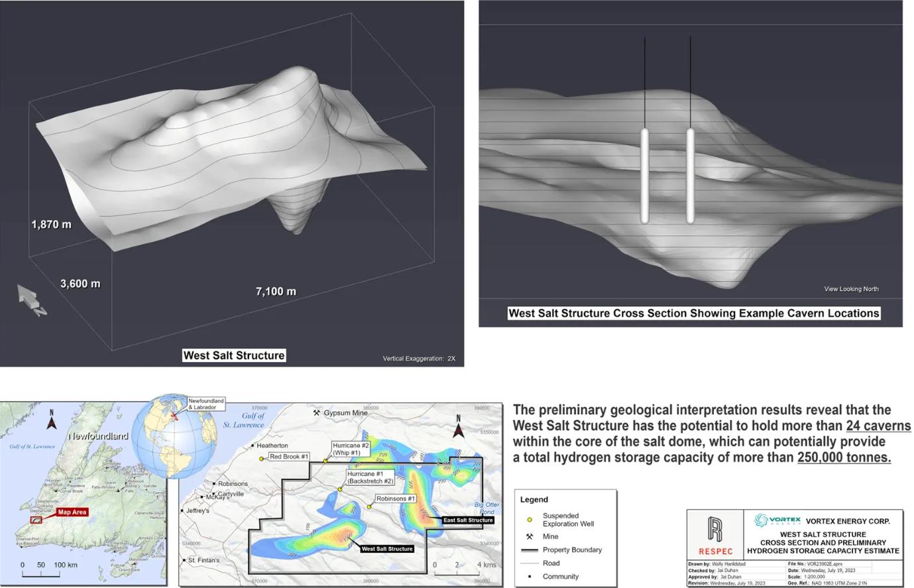Click the underlined "24 caverns" text
Image resolution: width=914 pixels, height=588 pixels.
[878, 426]
